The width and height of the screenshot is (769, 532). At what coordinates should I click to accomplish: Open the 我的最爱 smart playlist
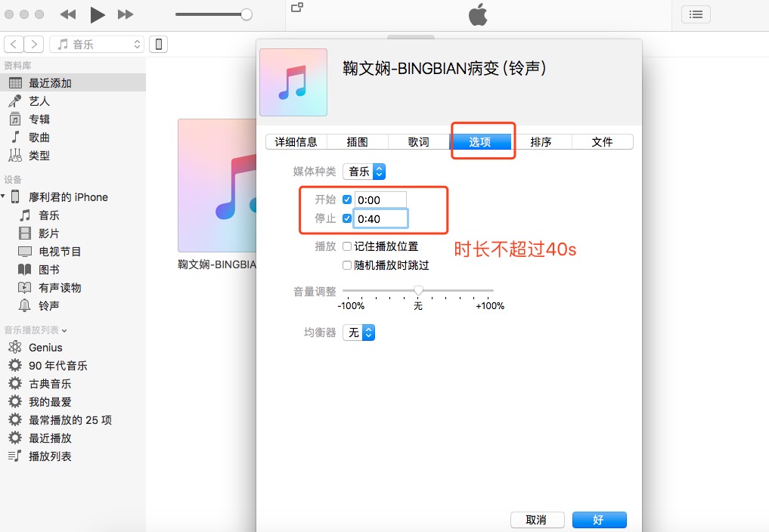[x=50, y=401]
